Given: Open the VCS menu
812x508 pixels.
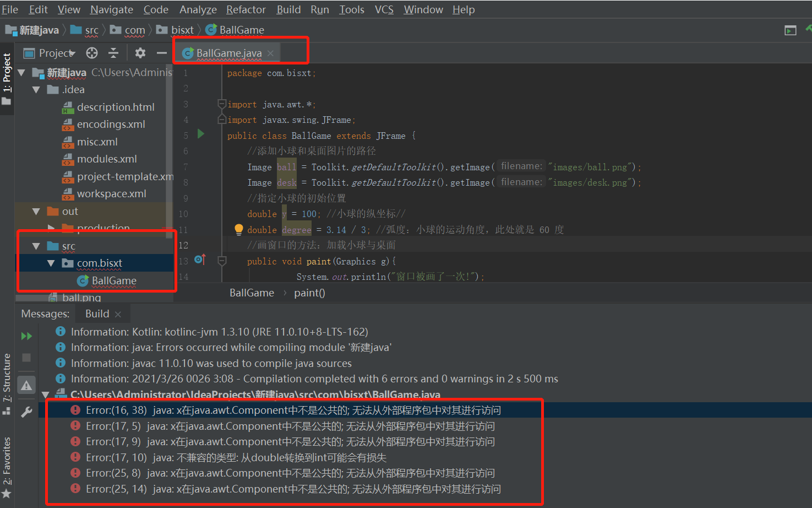Looking at the screenshot, I should click(384, 9).
